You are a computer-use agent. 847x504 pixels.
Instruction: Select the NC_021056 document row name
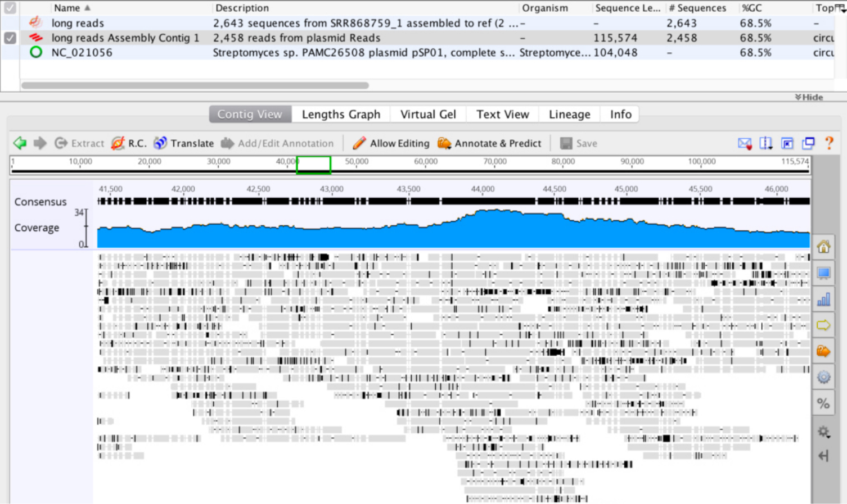coord(82,52)
